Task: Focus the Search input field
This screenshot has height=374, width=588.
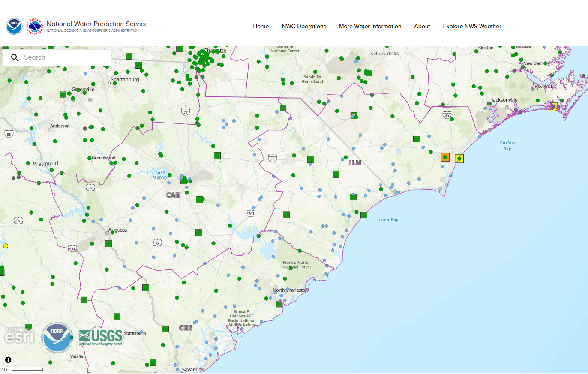Action: point(57,57)
